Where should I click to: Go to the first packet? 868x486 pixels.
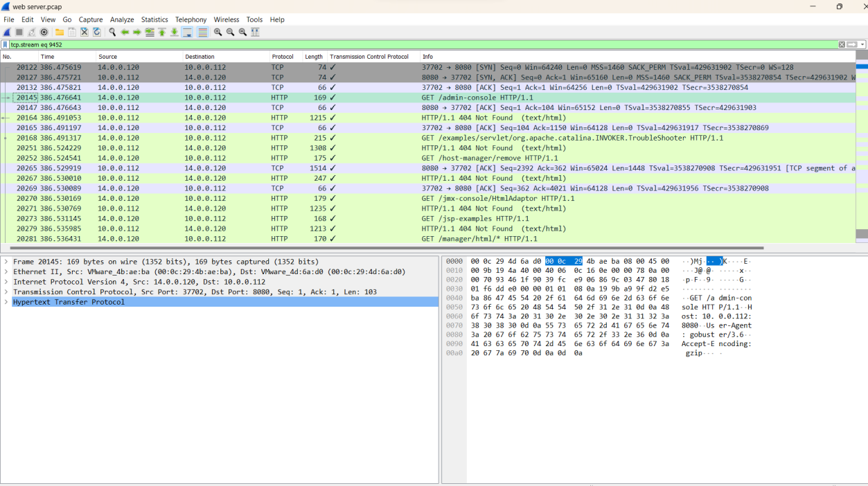click(x=162, y=33)
